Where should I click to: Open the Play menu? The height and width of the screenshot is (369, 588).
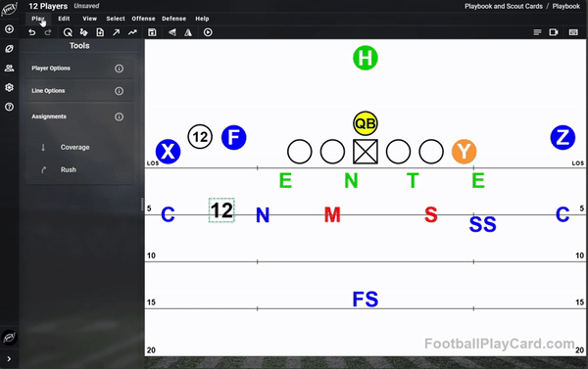[x=38, y=19]
